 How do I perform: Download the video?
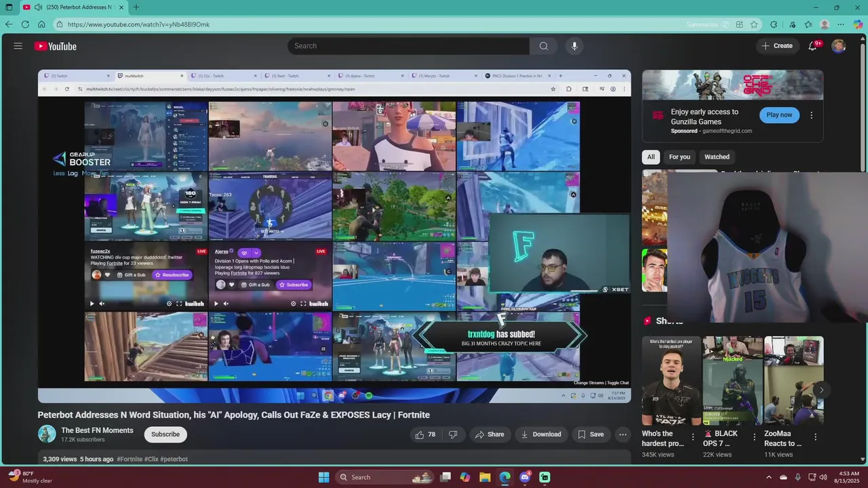541,434
